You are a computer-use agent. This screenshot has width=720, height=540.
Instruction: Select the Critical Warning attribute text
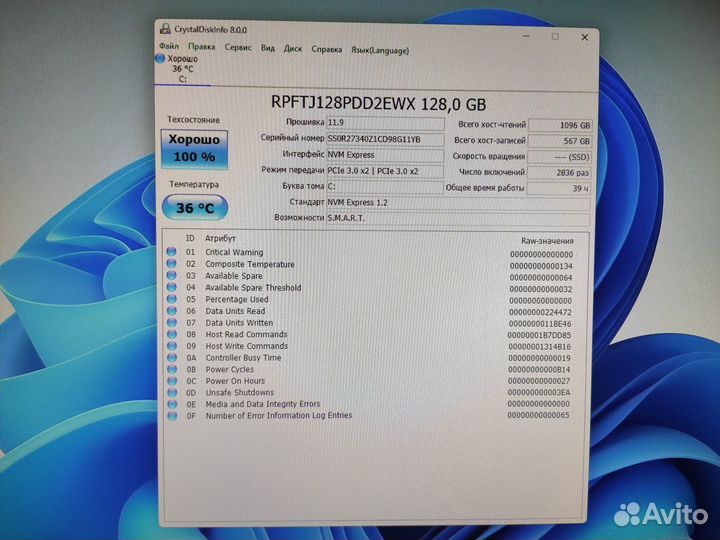coord(234,252)
